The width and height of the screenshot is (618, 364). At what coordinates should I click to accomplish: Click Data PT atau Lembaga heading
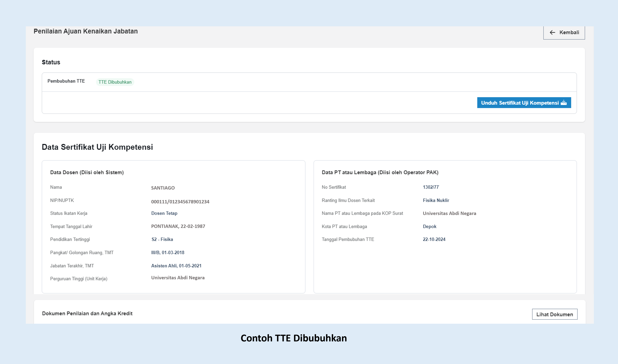[380, 172]
